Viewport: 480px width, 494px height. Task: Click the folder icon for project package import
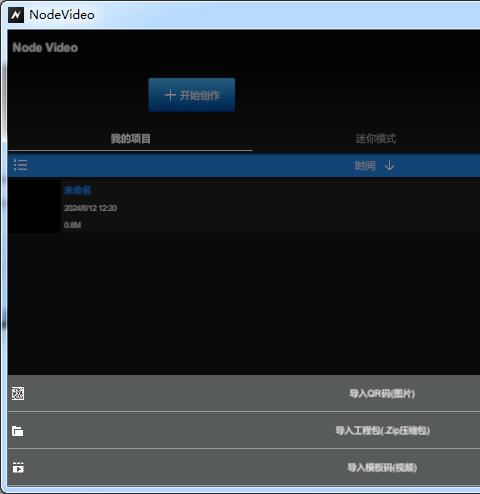click(x=18, y=431)
